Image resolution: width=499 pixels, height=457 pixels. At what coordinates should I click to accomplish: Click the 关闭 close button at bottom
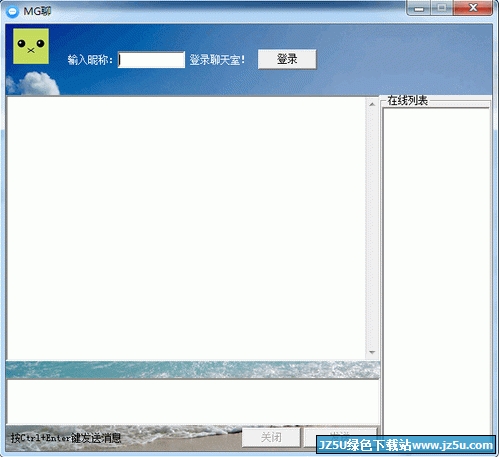click(271, 437)
